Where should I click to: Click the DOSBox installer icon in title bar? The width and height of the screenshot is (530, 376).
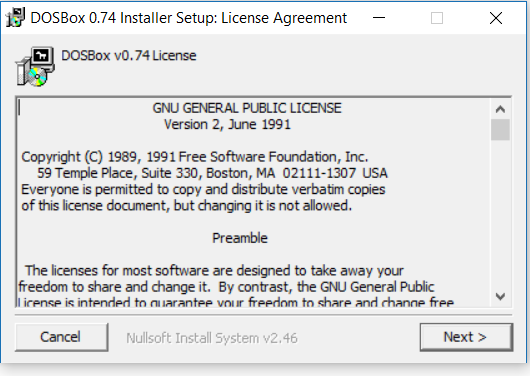15,17
